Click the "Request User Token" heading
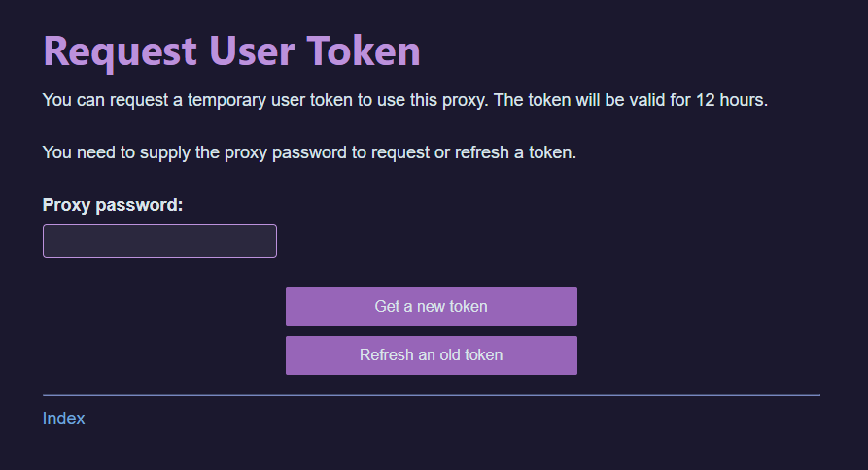 coord(231,50)
